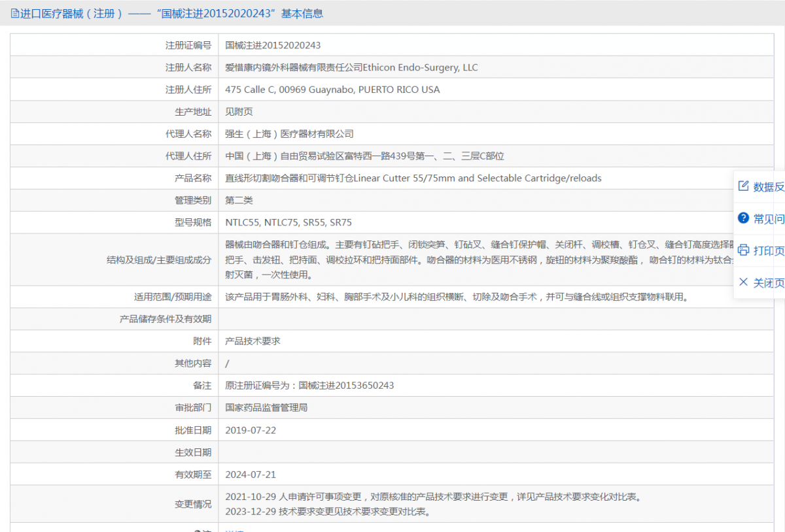Select agent name 强生（上海）医疗器材有限公司

coord(289,134)
